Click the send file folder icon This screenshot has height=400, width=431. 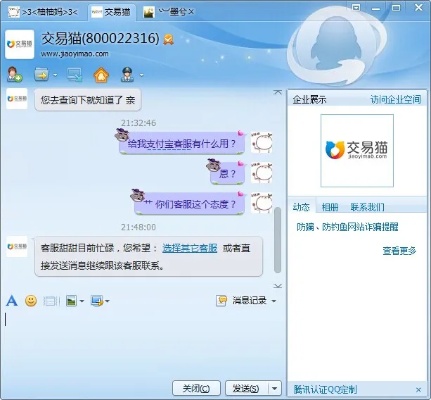click(x=42, y=74)
